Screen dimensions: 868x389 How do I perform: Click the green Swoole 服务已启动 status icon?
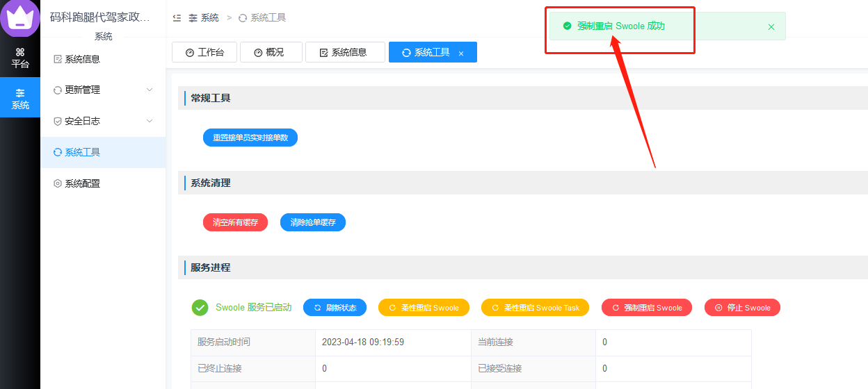click(200, 307)
